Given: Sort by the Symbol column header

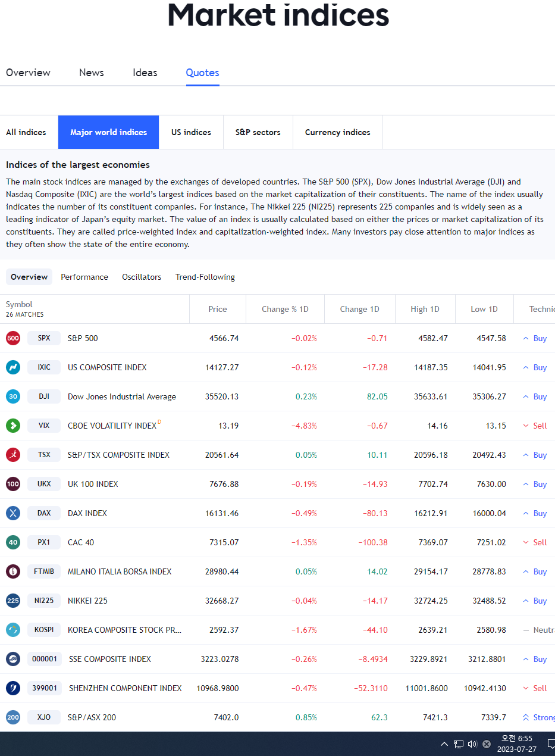Looking at the screenshot, I should tap(19, 304).
